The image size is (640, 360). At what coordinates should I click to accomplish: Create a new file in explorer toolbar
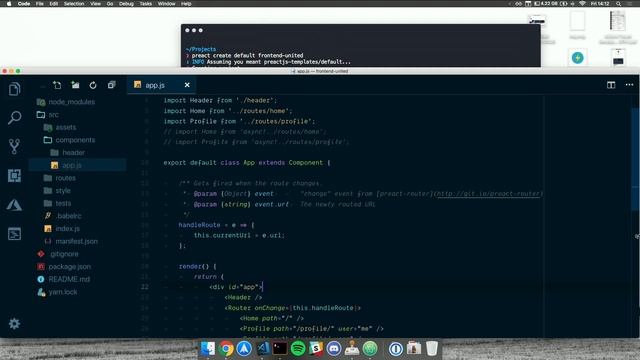pos(57,85)
